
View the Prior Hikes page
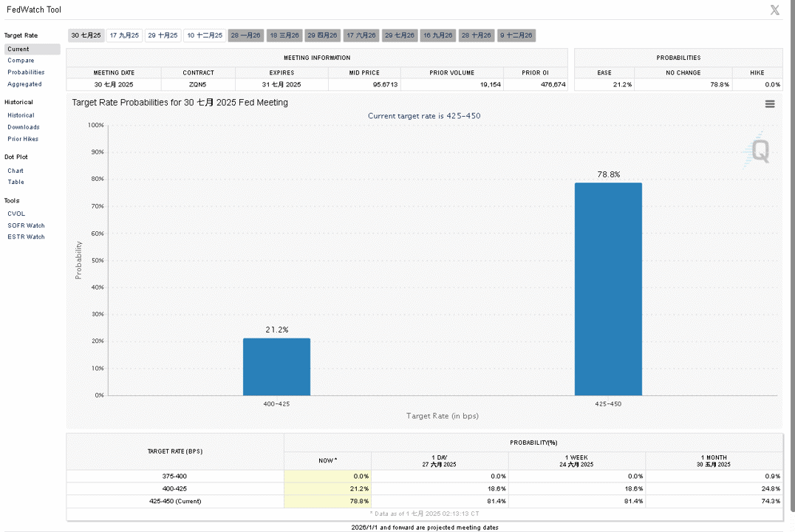(x=23, y=138)
